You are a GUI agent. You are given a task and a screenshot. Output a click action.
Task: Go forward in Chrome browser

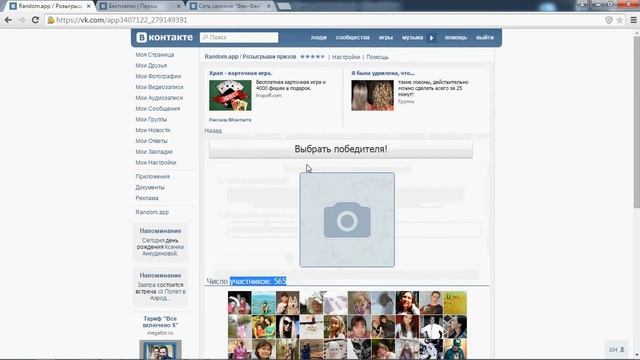(21, 20)
